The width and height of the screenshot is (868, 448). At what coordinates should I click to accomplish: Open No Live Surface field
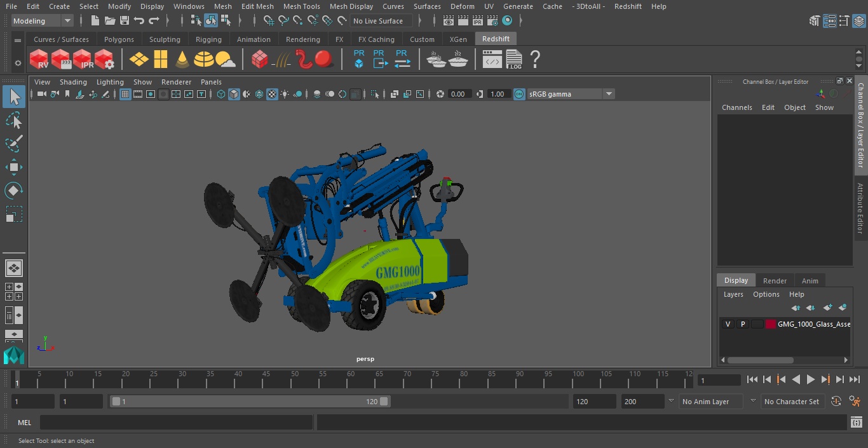381,21
